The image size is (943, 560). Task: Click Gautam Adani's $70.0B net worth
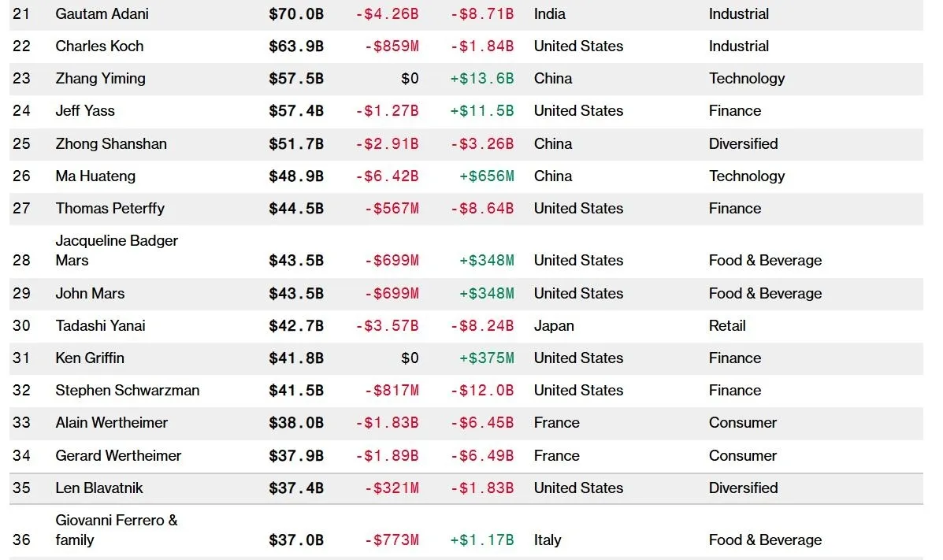pyautogui.click(x=296, y=13)
